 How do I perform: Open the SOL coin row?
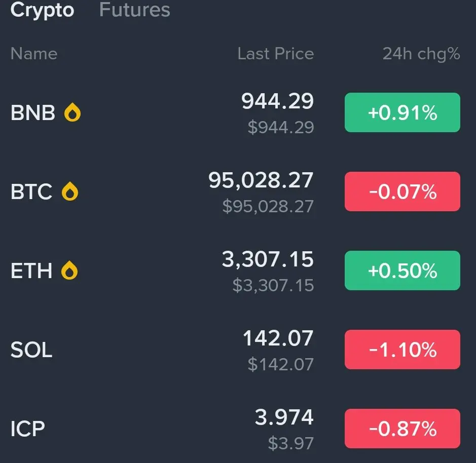(235, 350)
